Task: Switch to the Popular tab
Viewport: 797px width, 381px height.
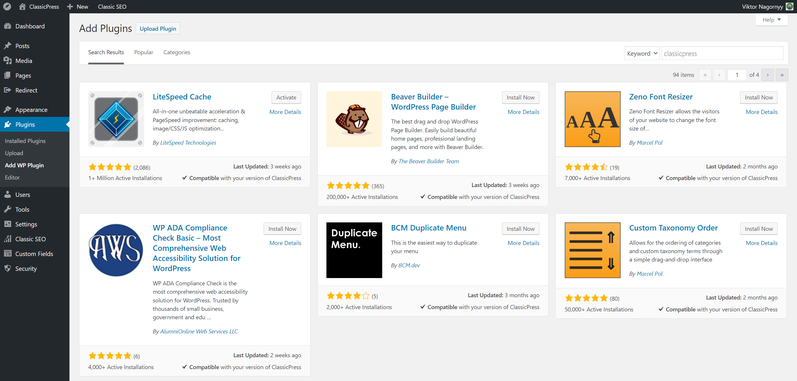Action: coord(144,52)
